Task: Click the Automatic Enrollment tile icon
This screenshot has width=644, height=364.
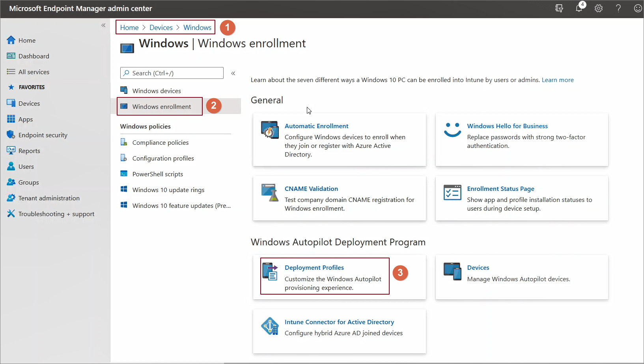Action: pos(270,130)
